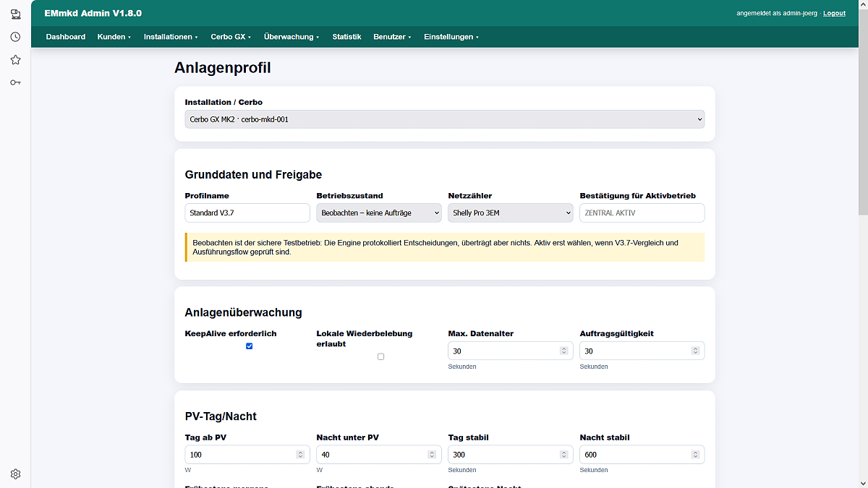This screenshot has height=488, width=868.
Task: Click the EMmkd Admin V1.8.0 title
Action: [x=93, y=13]
